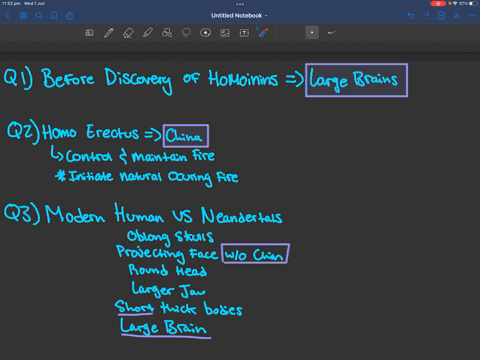Select the Pen tool
The width and height of the screenshot is (480, 360).
109,33
